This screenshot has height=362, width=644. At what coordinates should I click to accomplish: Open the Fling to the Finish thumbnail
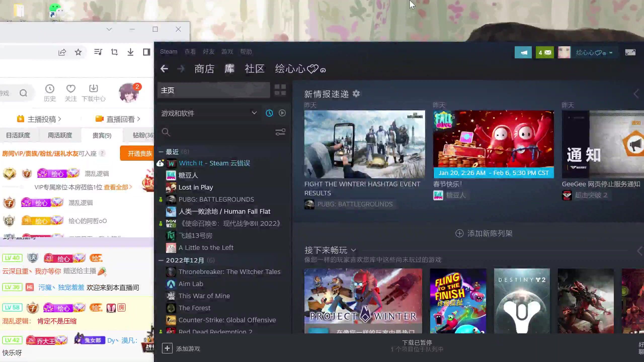[458, 301]
